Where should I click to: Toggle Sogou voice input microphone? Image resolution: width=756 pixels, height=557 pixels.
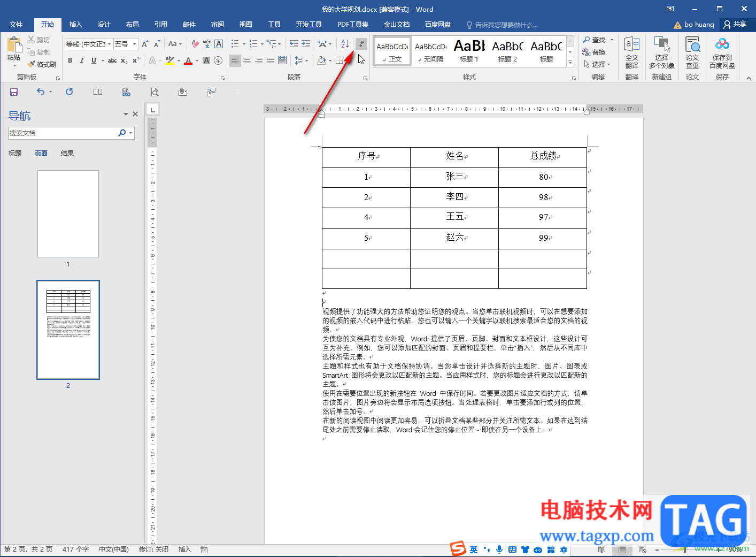[499, 550]
